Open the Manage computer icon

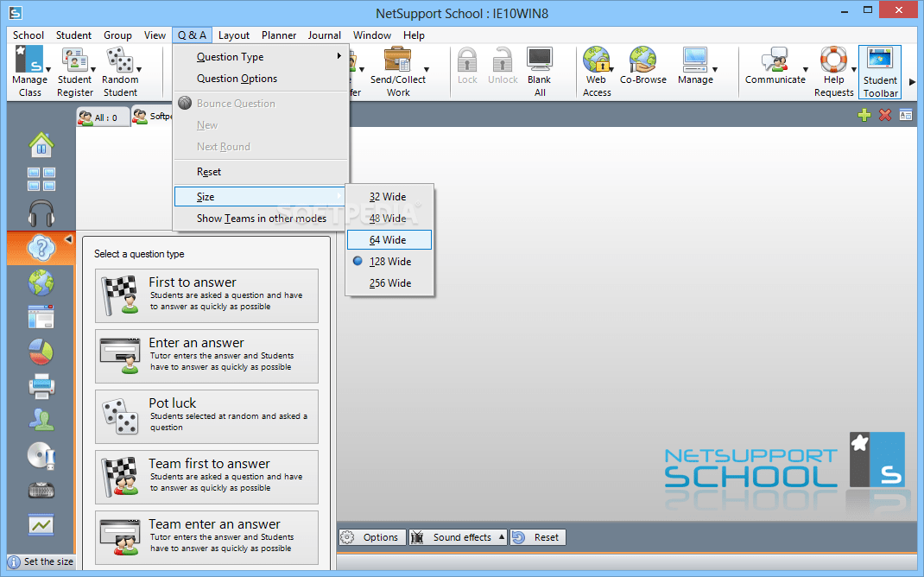click(695, 66)
